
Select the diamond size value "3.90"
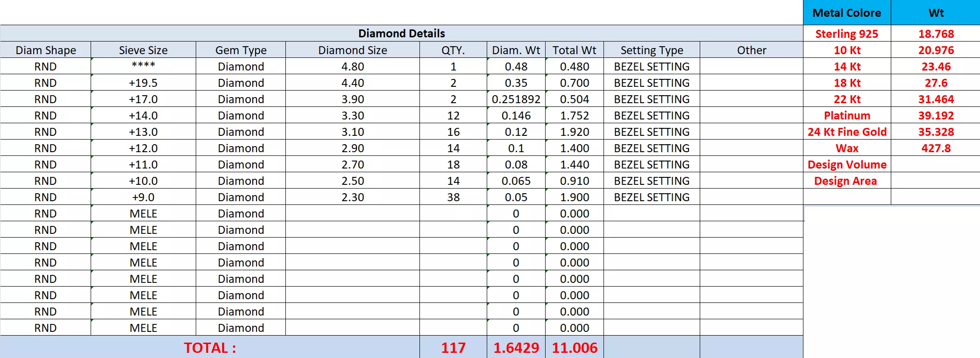(353, 99)
